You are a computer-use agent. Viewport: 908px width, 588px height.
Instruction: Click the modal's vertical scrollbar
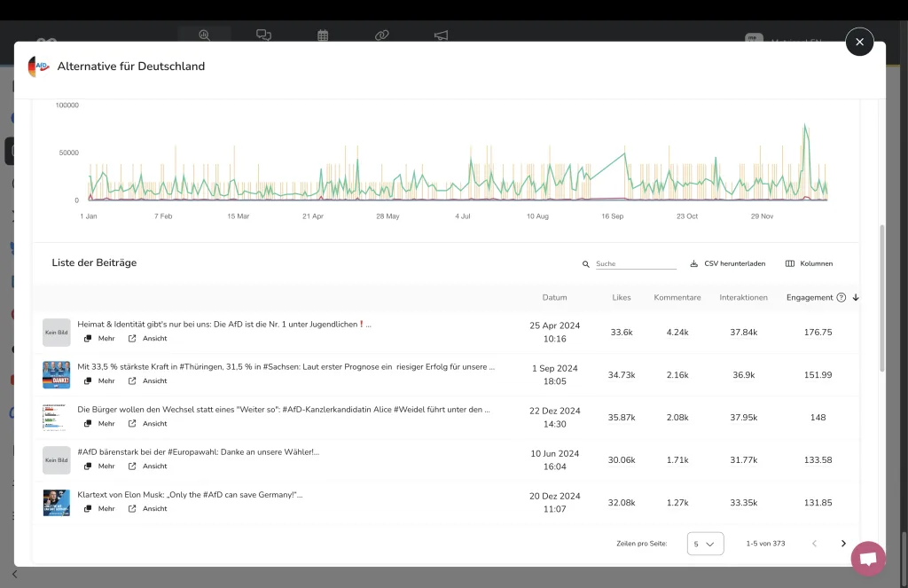coord(882,298)
